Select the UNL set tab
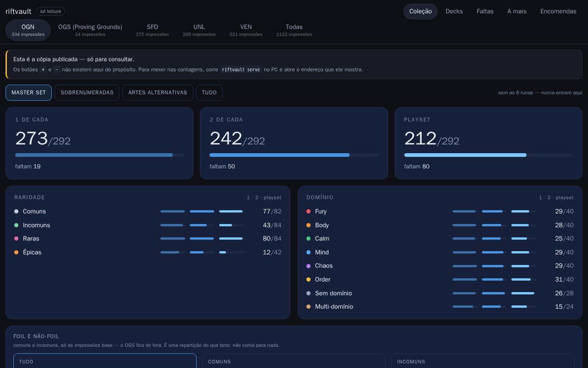Image resolution: width=588 pixels, height=368 pixels. [x=199, y=30]
